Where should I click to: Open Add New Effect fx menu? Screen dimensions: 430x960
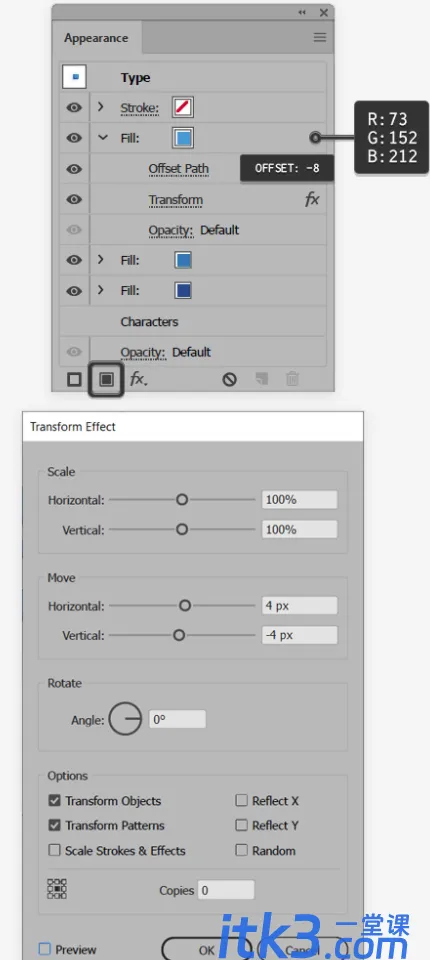138,380
